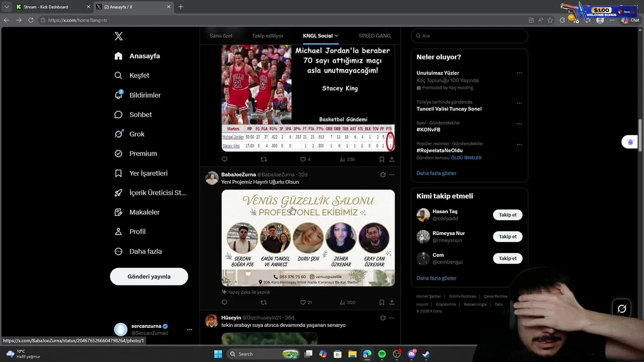
Task: Open options for #RojwelataNeOldu trend
Action: coord(519,144)
